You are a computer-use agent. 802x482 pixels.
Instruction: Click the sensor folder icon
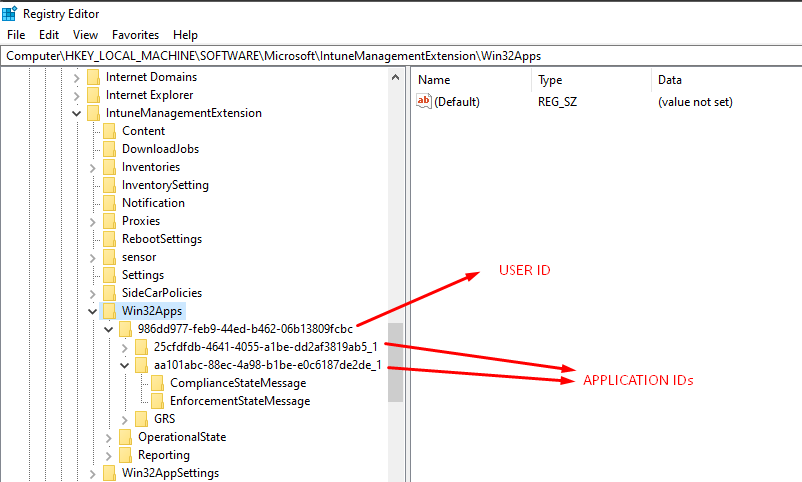(x=109, y=257)
